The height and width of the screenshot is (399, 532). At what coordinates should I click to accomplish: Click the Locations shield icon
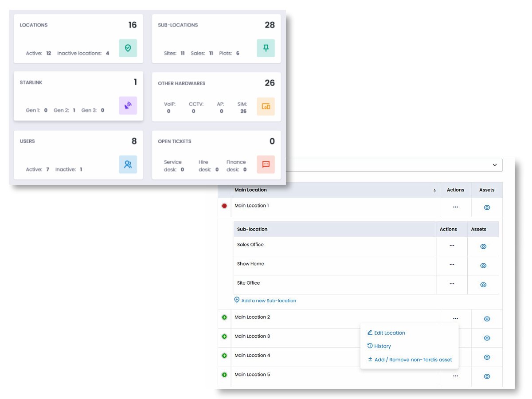tap(128, 48)
